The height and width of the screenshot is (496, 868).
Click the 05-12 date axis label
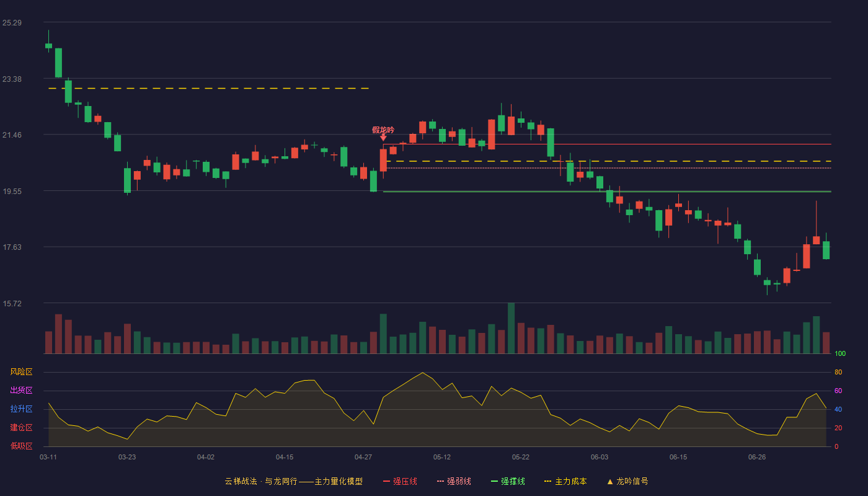tap(442, 457)
